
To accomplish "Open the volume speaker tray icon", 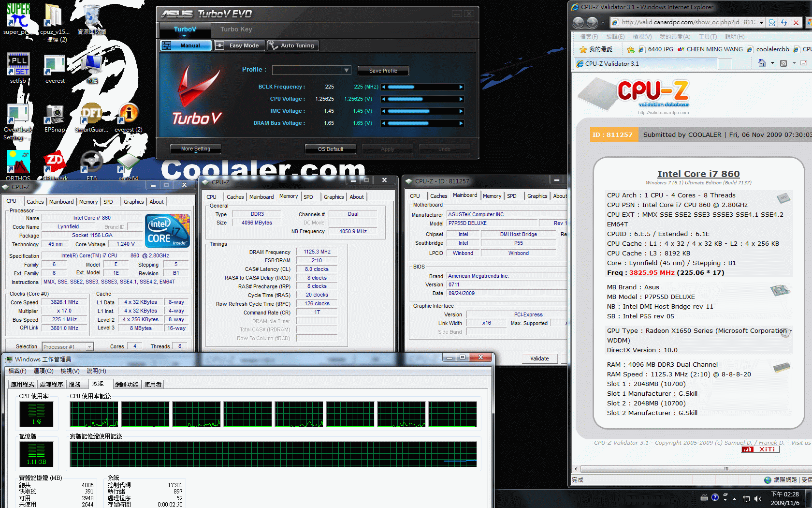I will click(x=757, y=498).
